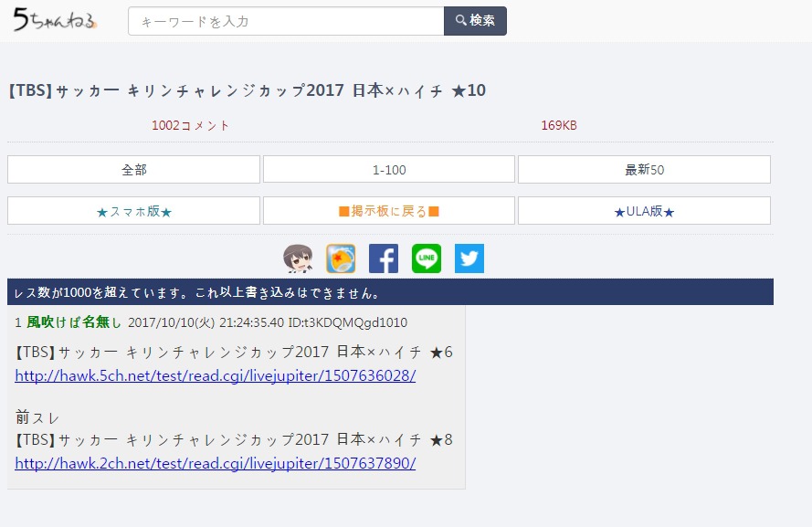Show all comments with 全部 button

click(x=133, y=169)
